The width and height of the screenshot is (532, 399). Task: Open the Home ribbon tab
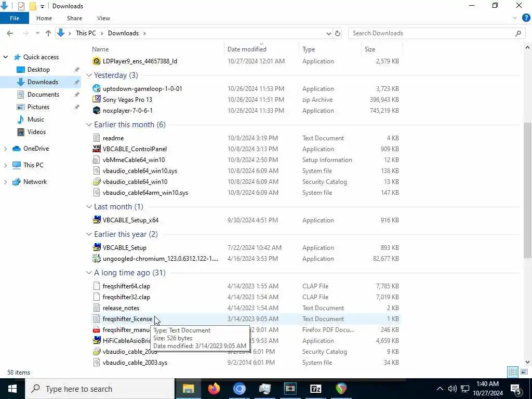point(44,18)
